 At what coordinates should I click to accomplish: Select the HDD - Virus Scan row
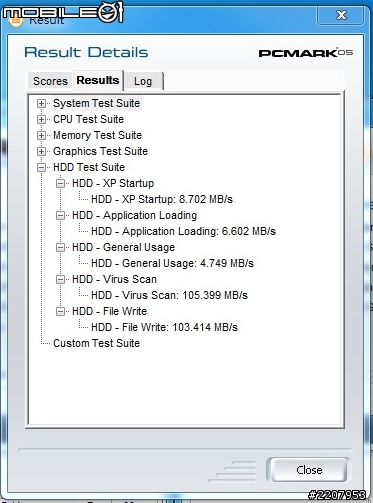pos(114,279)
